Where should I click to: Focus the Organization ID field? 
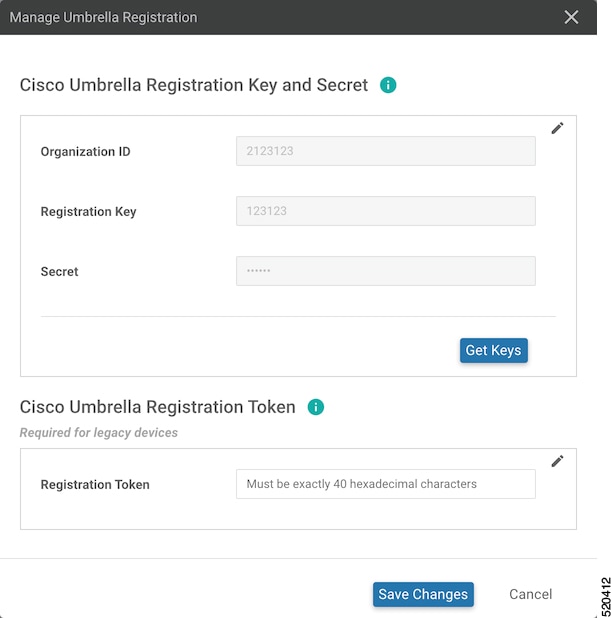386,151
